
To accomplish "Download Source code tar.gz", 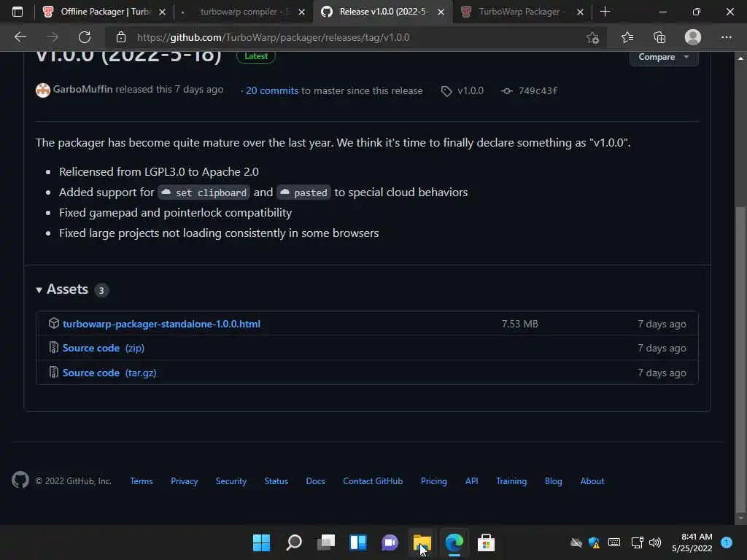I will coord(109,373).
